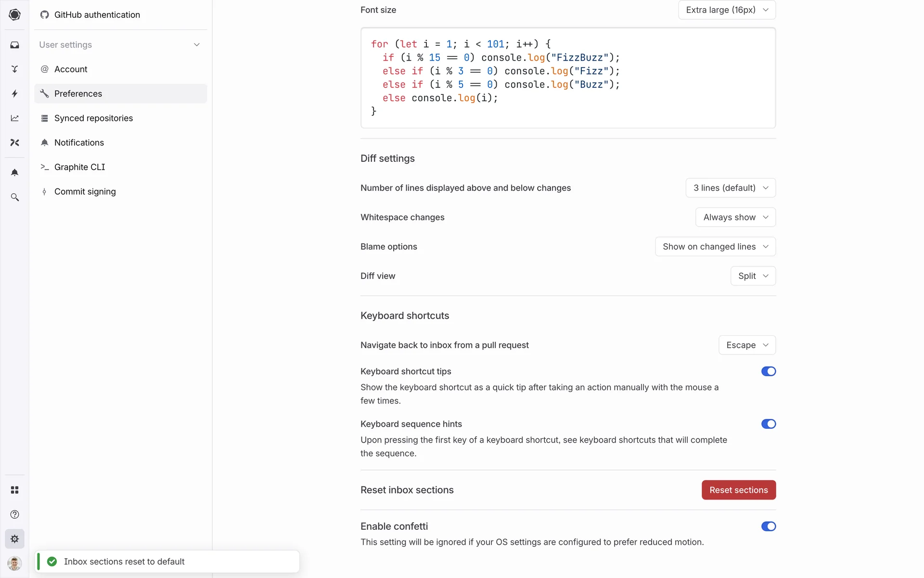The width and height of the screenshot is (924, 578).
Task: Click the Graphite logo icon
Action: point(14,14)
